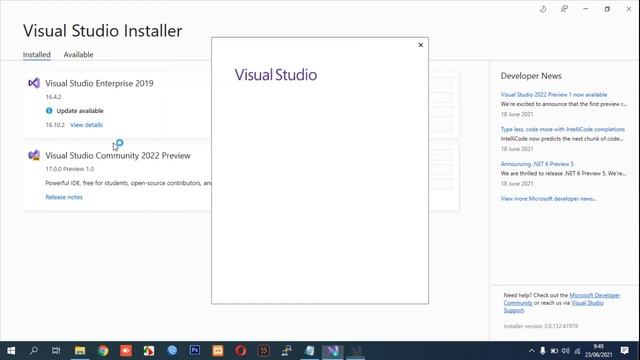Open the Microsoft Developer Community link

coord(594,295)
